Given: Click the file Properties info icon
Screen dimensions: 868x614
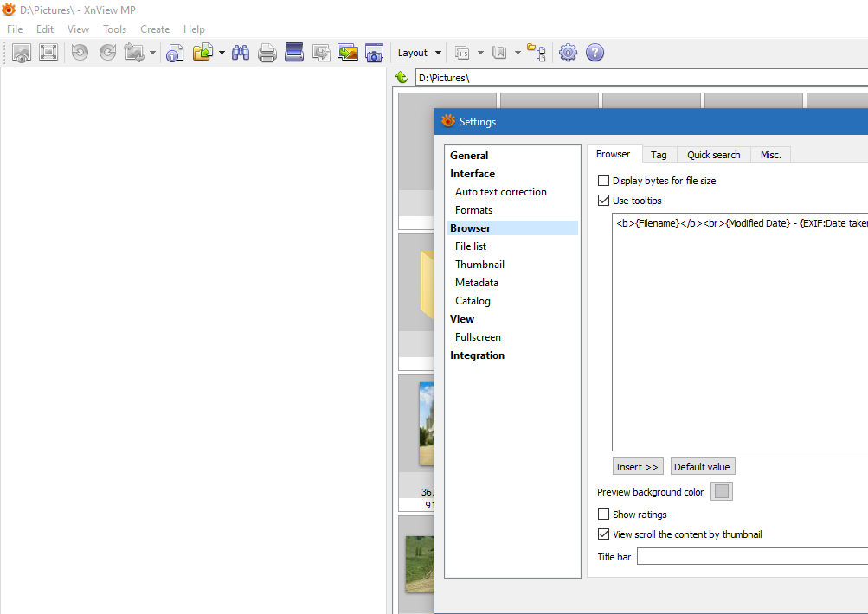Looking at the screenshot, I should [175, 53].
